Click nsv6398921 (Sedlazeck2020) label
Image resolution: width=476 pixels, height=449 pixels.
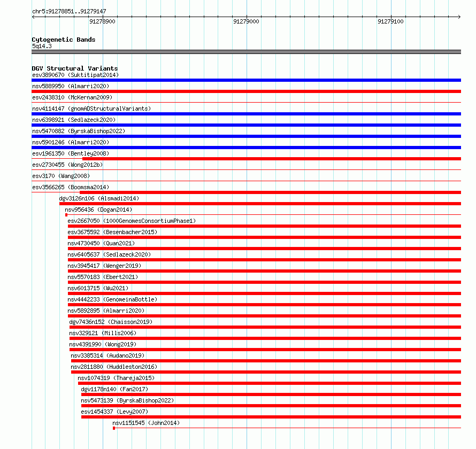coord(74,120)
